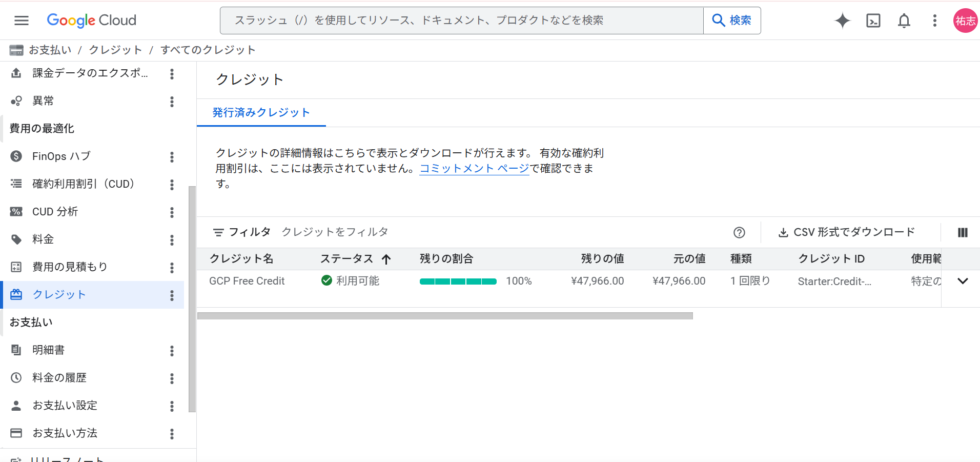Image resolution: width=980 pixels, height=462 pixels.
Task: Click the user account avatar
Action: (x=965, y=21)
